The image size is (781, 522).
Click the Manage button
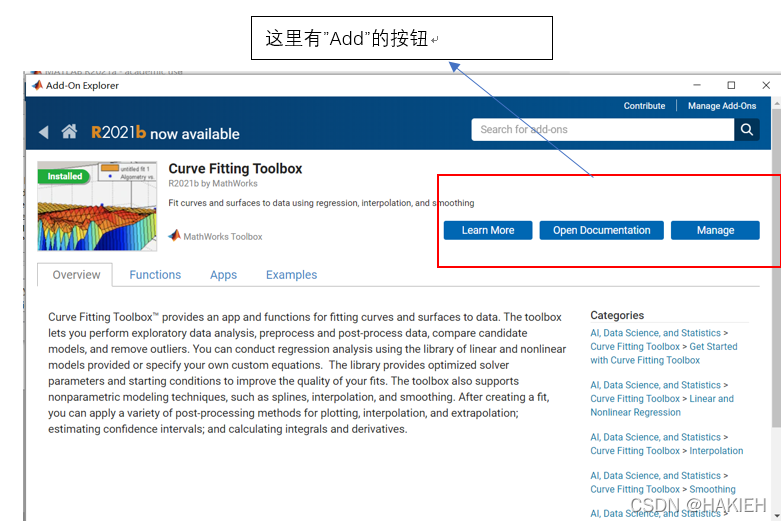(x=715, y=230)
